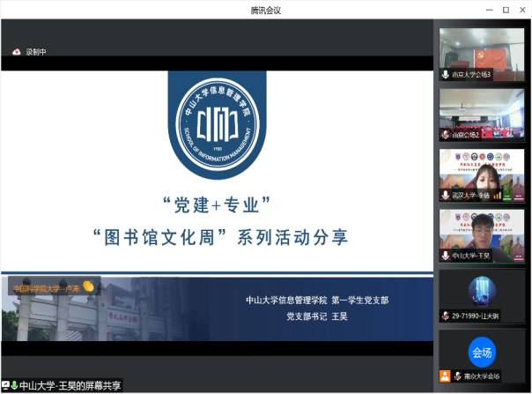Click microphone icon on 武汉大学 tile
Image resolution: width=532 pixels, height=394 pixels.
tap(446, 196)
